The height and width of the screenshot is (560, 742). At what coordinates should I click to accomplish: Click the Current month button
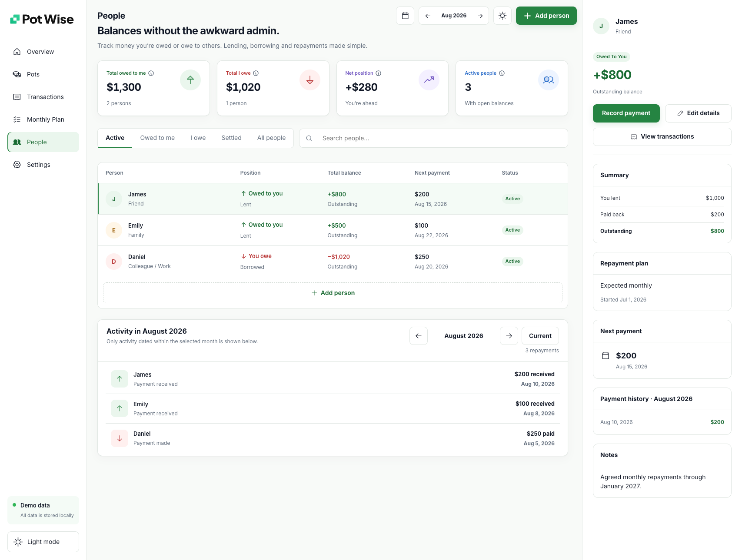(540, 336)
